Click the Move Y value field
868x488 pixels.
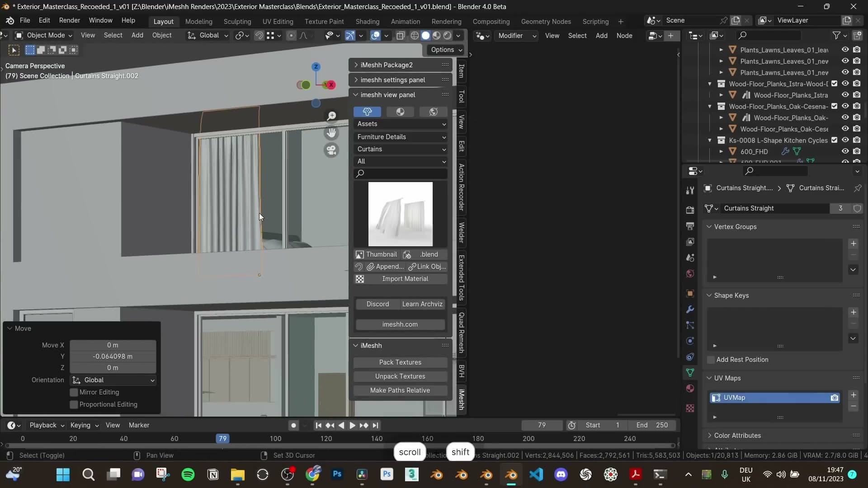tap(113, 357)
